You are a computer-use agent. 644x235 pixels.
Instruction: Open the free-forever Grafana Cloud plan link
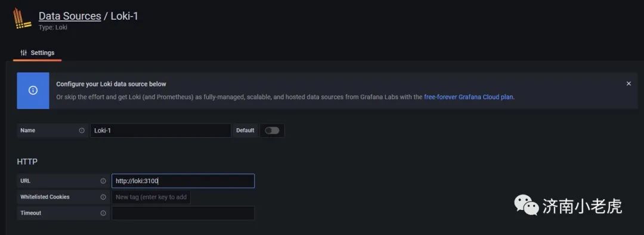[469, 97]
